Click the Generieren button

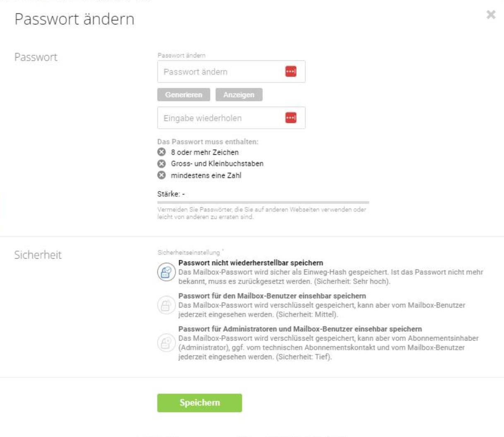[183, 95]
